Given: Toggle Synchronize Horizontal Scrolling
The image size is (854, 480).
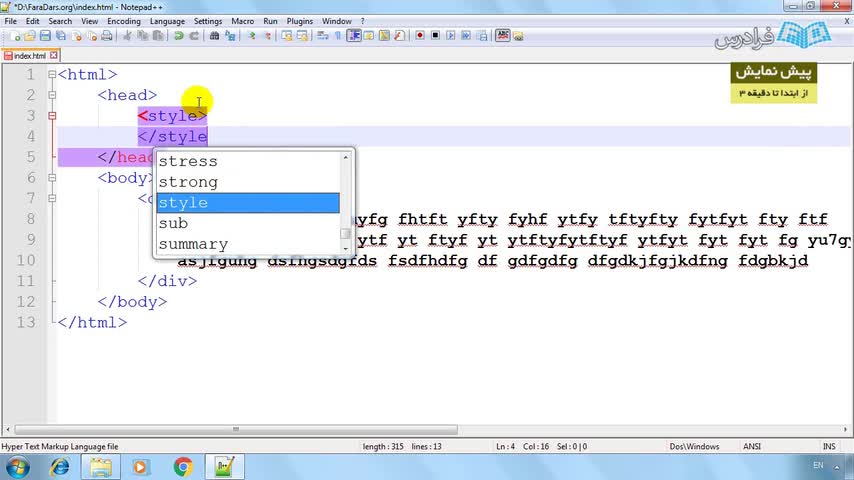Looking at the screenshot, I should pos(302,36).
